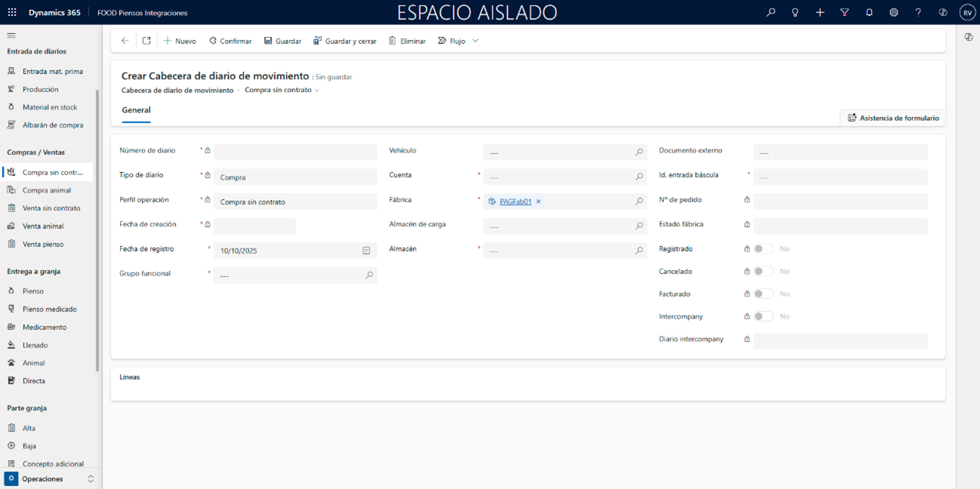Open the Compra sin contrato form selector
Image resolution: width=980 pixels, height=489 pixels.
(281, 91)
